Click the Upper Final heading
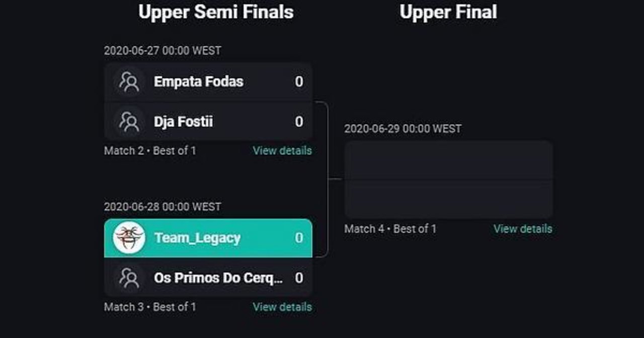The height and width of the screenshot is (338, 644). 448,12
